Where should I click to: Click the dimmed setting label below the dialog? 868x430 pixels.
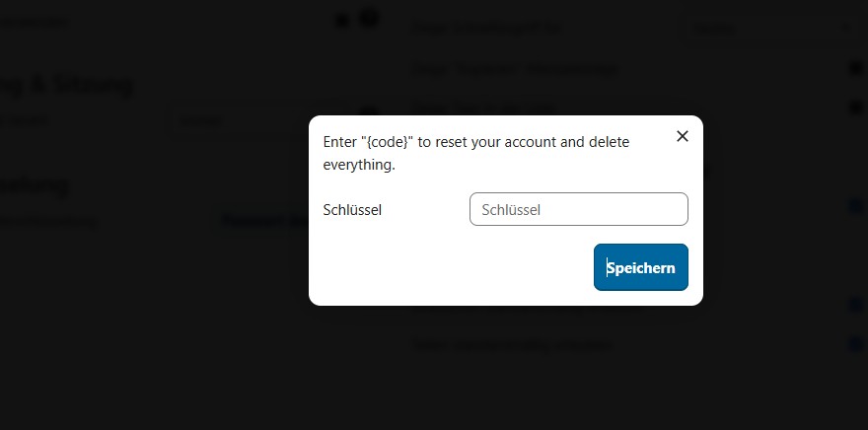coord(511,345)
